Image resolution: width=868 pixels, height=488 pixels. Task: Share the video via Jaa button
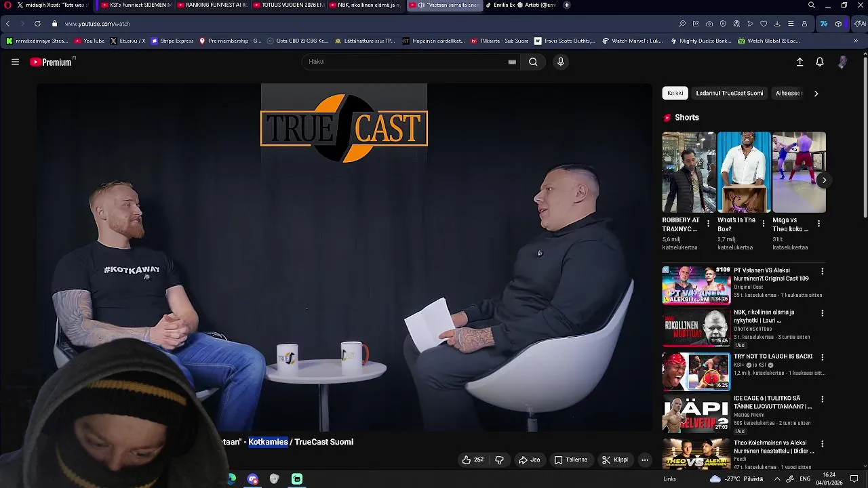[x=529, y=460]
